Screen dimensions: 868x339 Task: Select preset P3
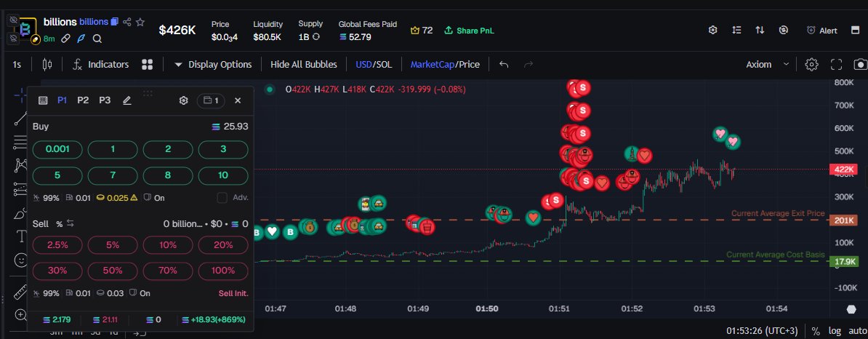tap(105, 100)
